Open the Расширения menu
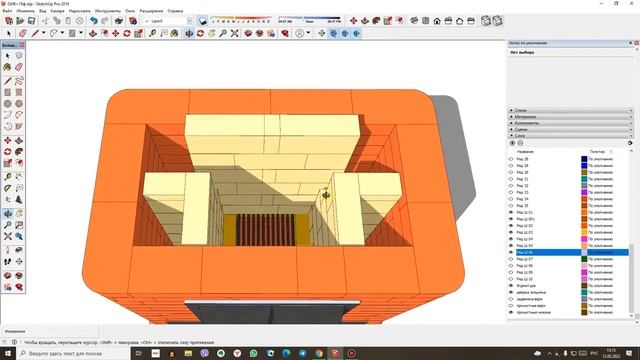This screenshot has height=360, width=640. pyautogui.click(x=151, y=11)
